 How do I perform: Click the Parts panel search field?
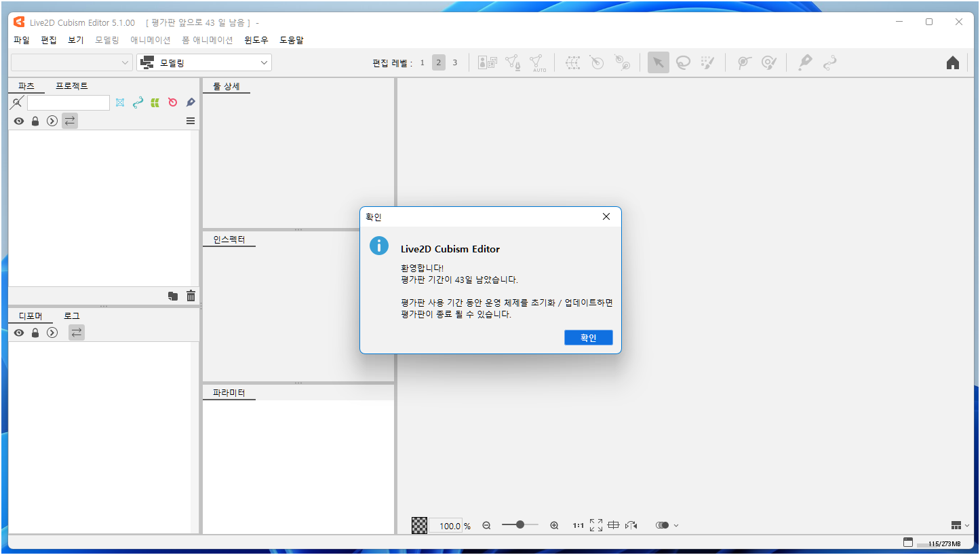tap(68, 102)
